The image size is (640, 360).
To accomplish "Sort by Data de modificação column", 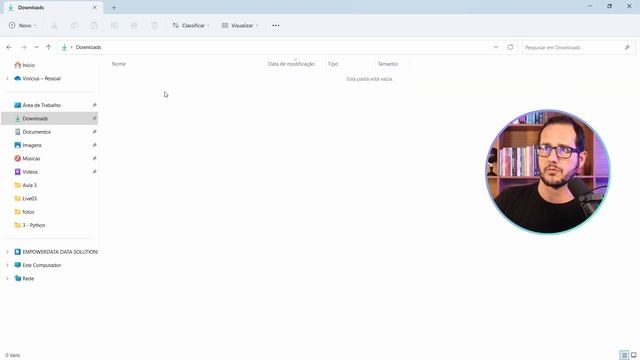I will [x=291, y=64].
